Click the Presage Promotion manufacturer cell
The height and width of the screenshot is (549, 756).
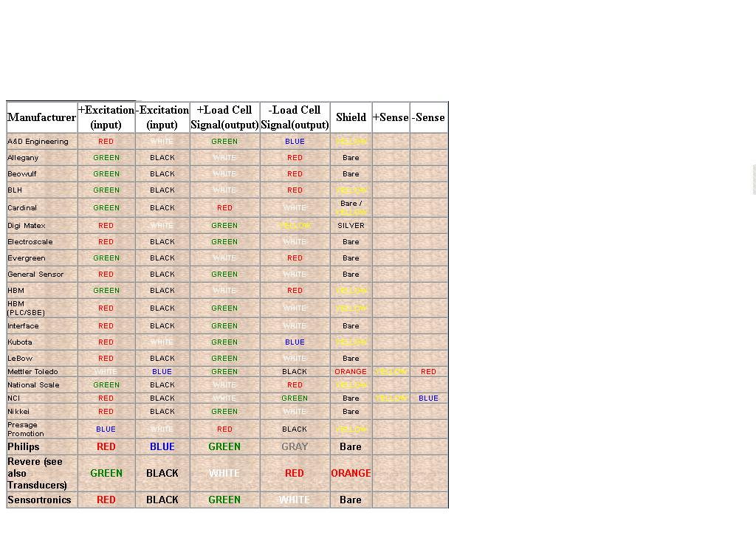tap(26, 429)
